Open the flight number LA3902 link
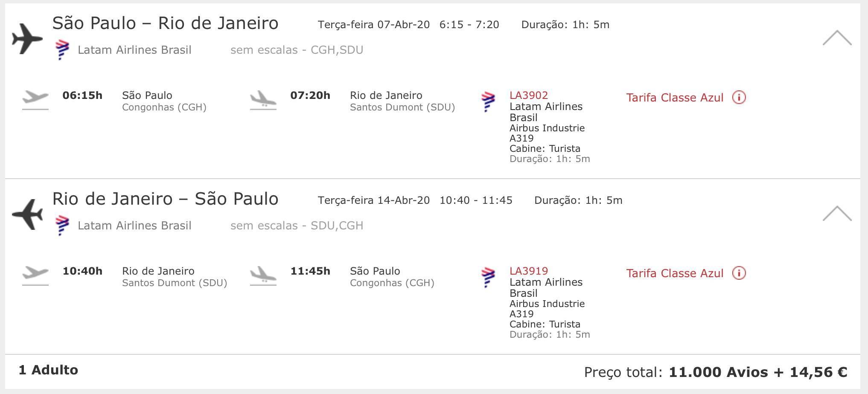Viewport: 868px width, 394px height. click(529, 96)
